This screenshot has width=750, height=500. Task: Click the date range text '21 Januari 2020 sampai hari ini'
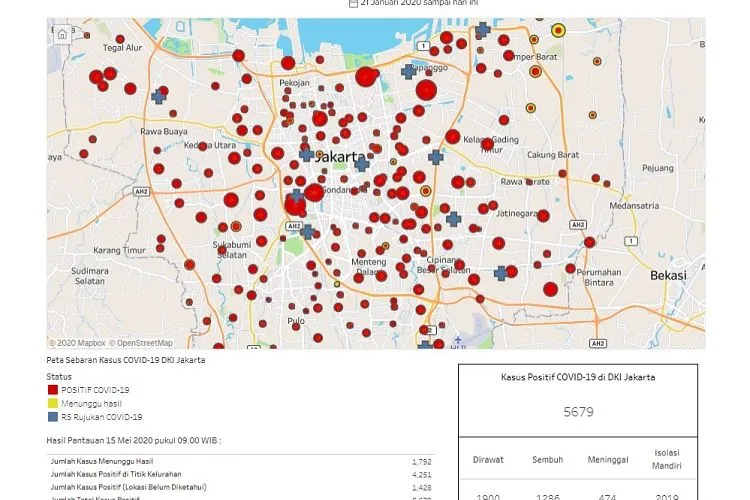click(419, 3)
